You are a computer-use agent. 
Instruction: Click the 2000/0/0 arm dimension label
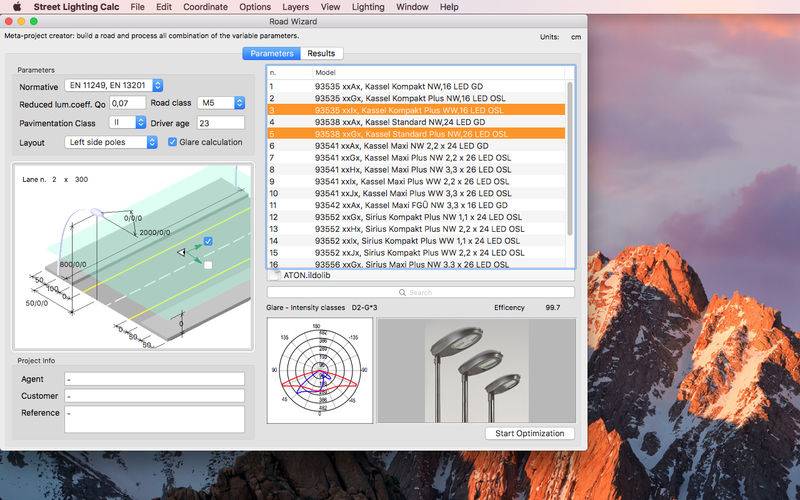[x=155, y=233]
